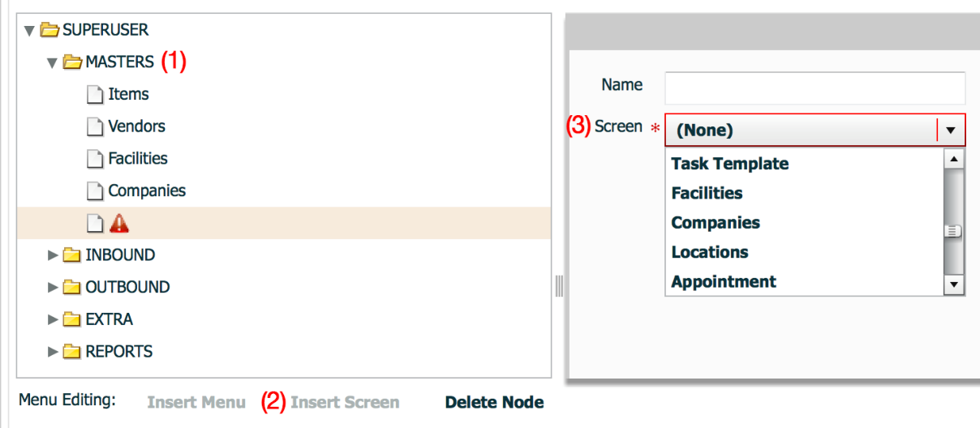Image resolution: width=980 pixels, height=428 pixels.
Task: Select the REPORTS folder label
Action: pyautogui.click(x=118, y=352)
